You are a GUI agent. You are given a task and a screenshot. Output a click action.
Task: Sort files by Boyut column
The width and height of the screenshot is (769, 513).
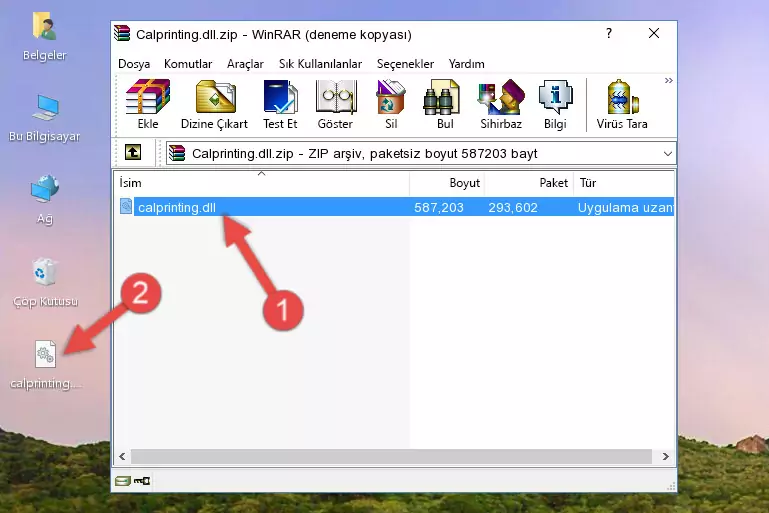447,183
